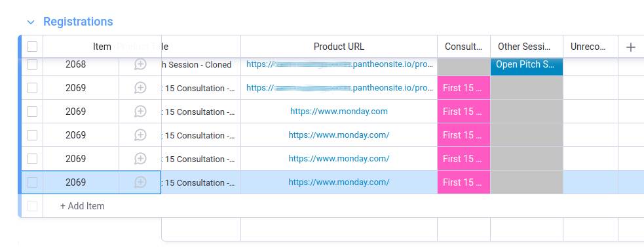Open conversation icon in second 2069 row
This screenshot has width=644, height=250.
(x=140, y=112)
